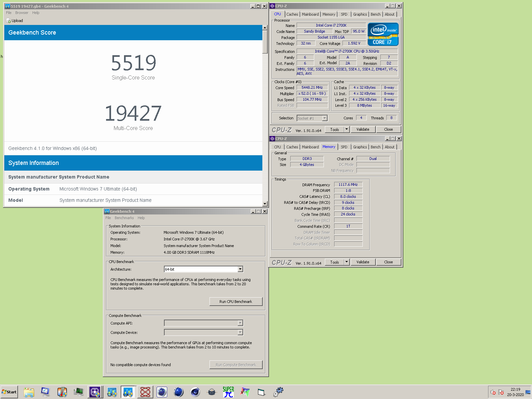Click the green-screen monitor taskbar icon
Screen dimensions: 532x399
(x=79, y=392)
